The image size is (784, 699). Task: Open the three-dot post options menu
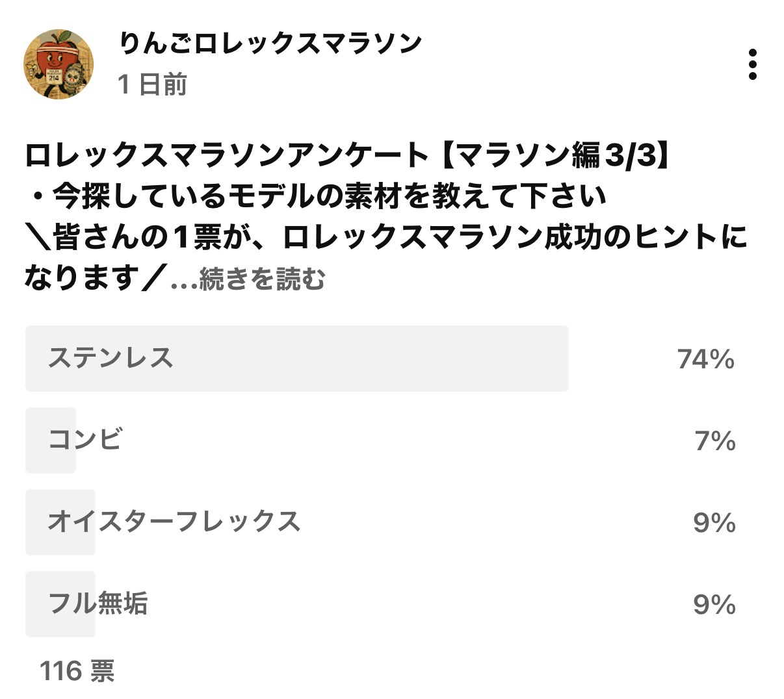coord(752,64)
